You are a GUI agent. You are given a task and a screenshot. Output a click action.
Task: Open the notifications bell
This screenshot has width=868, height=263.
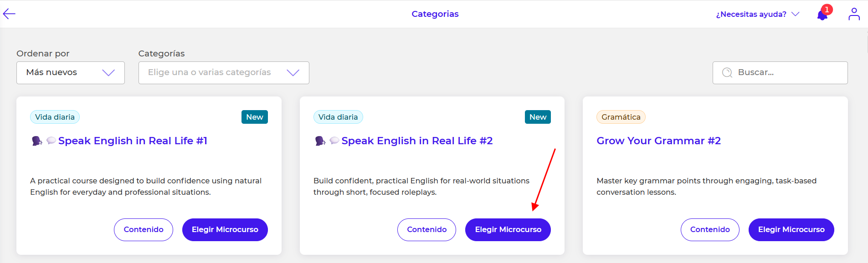pos(822,15)
